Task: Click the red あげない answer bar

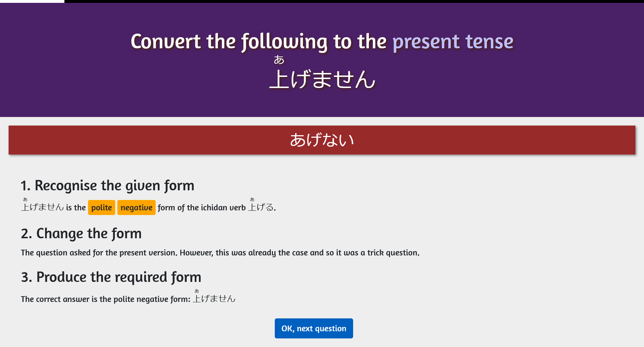Action: point(322,140)
